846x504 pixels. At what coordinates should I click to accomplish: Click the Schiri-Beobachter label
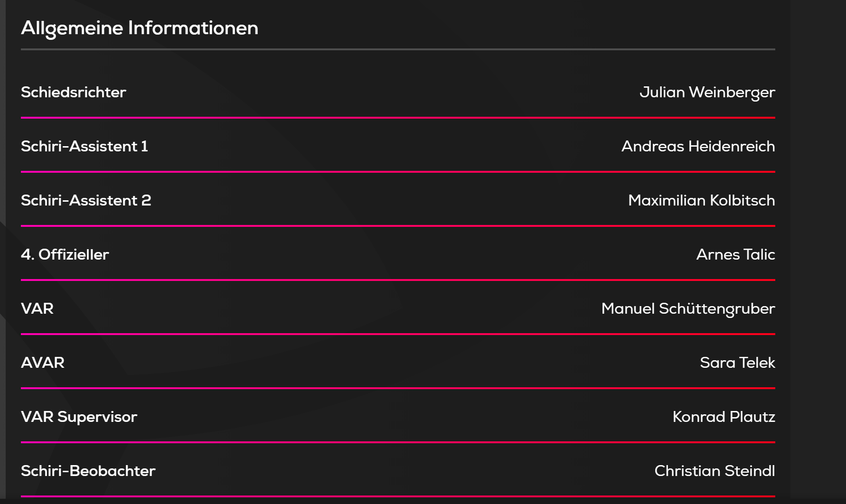(x=88, y=471)
